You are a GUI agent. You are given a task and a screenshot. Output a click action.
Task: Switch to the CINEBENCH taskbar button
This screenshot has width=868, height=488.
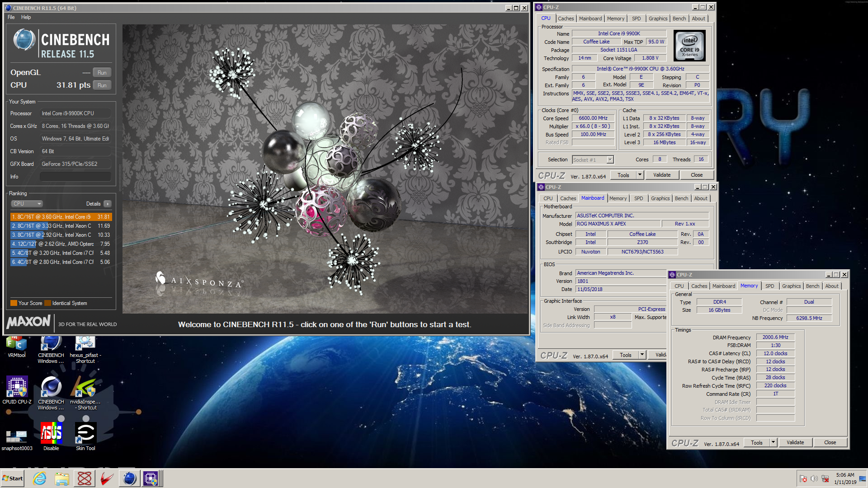click(129, 479)
